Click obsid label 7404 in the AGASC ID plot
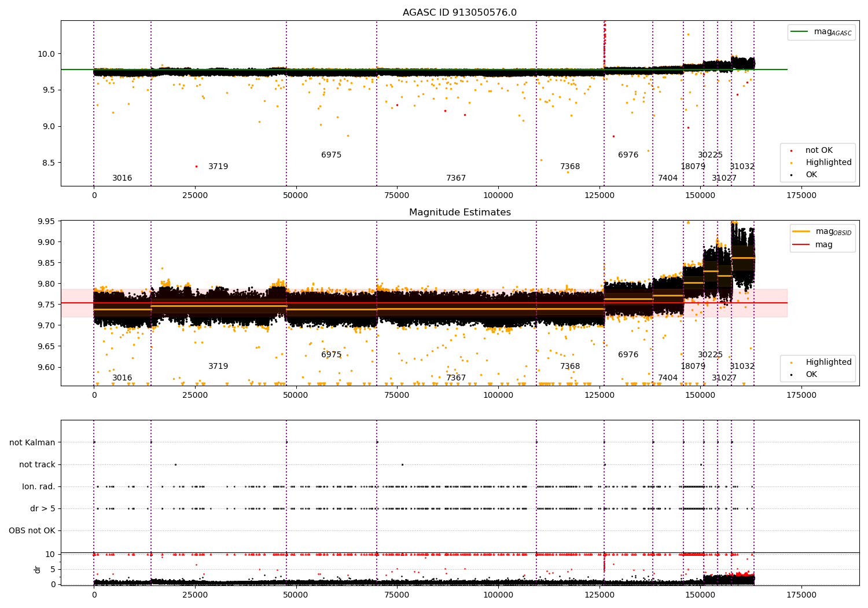Image resolution: width=868 pixels, height=608 pixels. (x=668, y=178)
